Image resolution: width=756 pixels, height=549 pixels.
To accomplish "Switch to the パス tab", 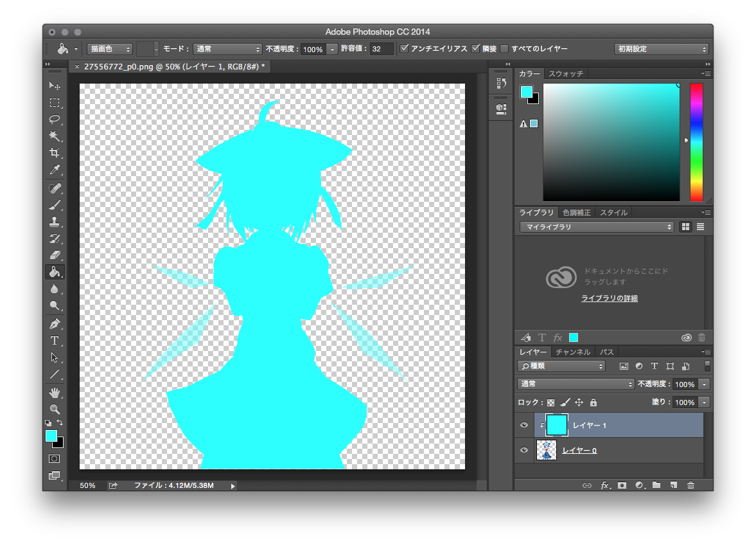I will click(606, 352).
